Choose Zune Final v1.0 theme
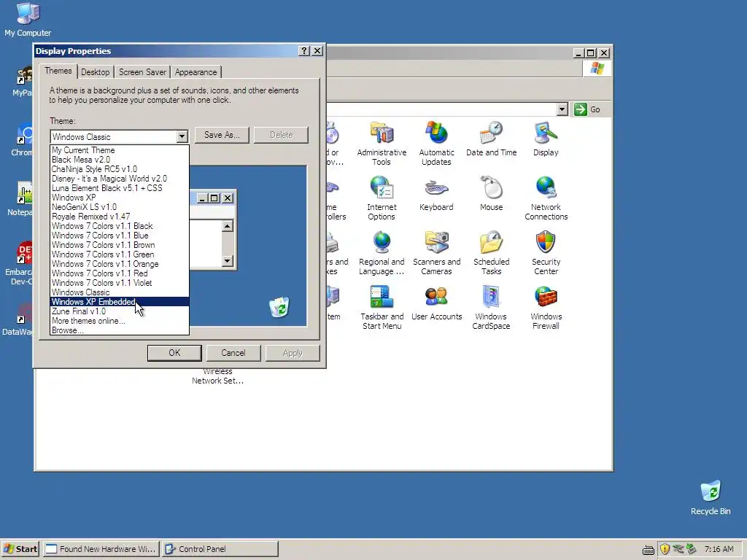The width and height of the screenshot is (747, 560). [x=120, y=311]
